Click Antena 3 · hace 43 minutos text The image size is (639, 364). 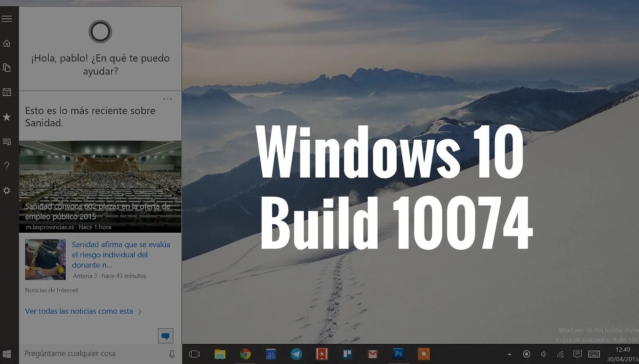pyautogui.click(x=109, y=276)
